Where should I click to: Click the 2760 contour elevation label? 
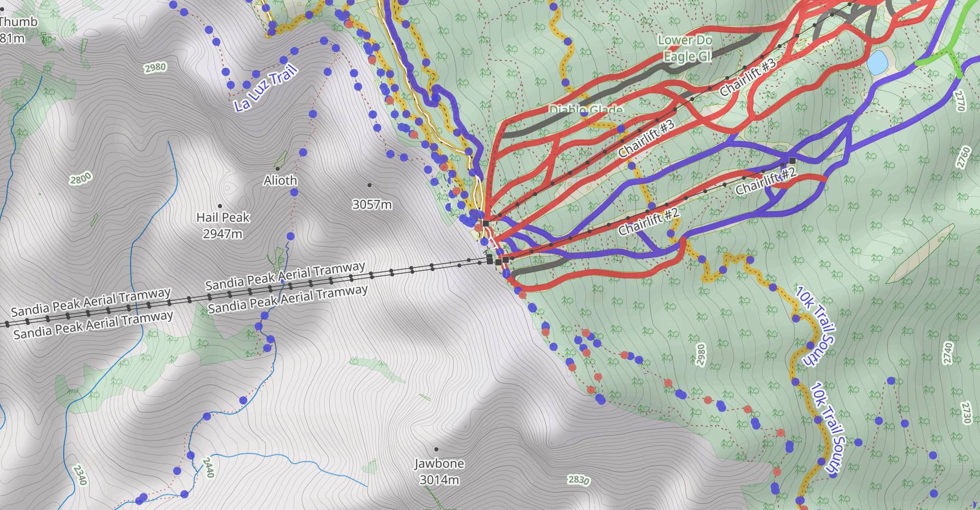(964, 157)
